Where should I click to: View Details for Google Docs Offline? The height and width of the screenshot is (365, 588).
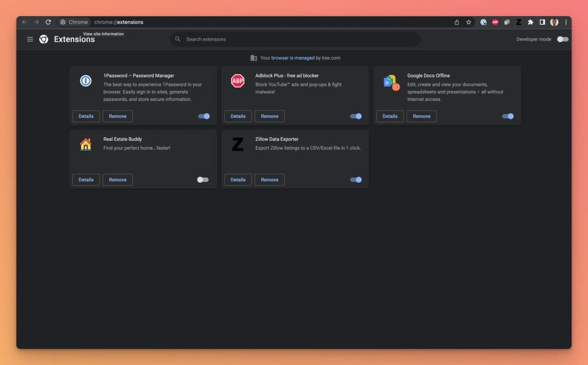point(390,116)
